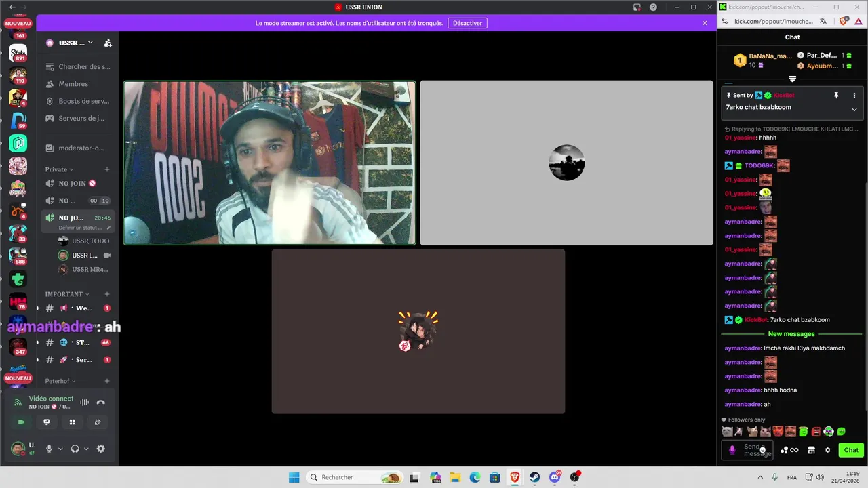This screenshot has width=868, height=488.
Task: Select grey participant tile with avatar
Action: 566,163
